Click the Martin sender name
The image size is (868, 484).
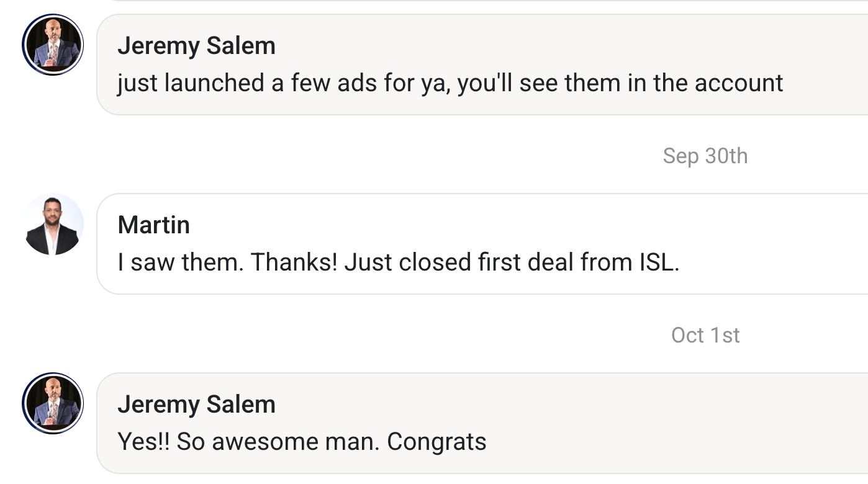pos(153,225)
